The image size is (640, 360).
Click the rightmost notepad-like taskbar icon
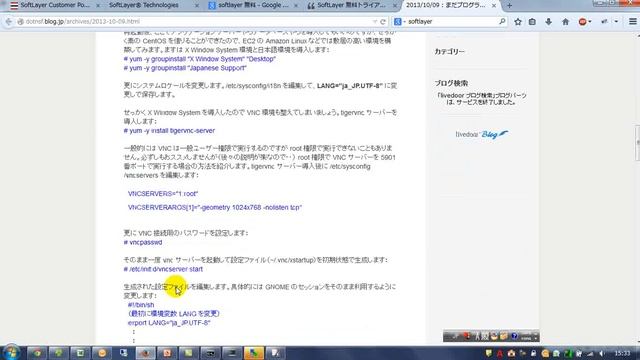point(275,353)
